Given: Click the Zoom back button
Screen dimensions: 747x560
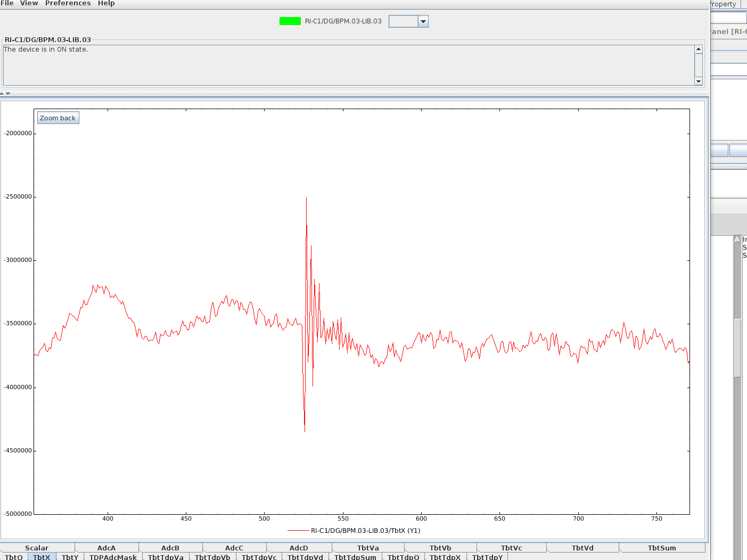Looking at the screenshot, I should [x=58, y=118].
